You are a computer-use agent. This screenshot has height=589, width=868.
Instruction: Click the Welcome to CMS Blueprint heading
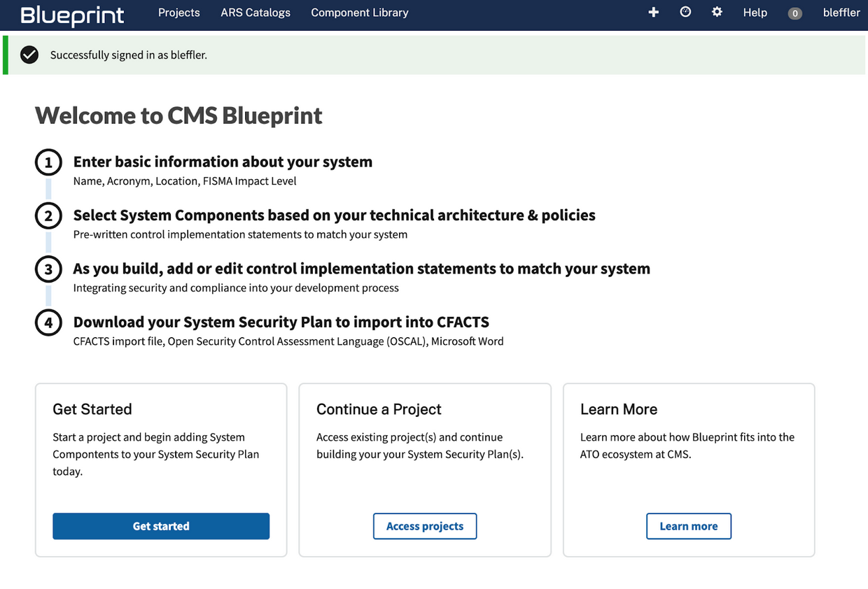pyautogui.click(x=178, y=115)
